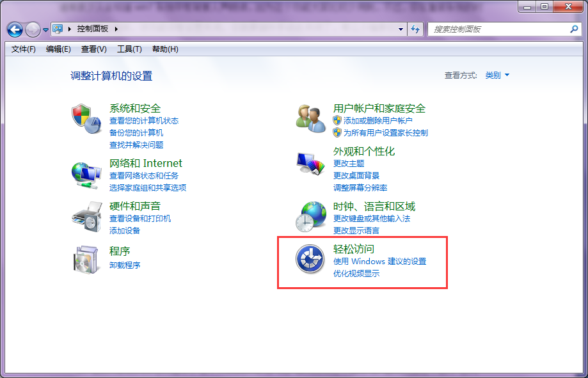
Task: Open the 网络和 Internet heading
Action: (x=146, y=163)
